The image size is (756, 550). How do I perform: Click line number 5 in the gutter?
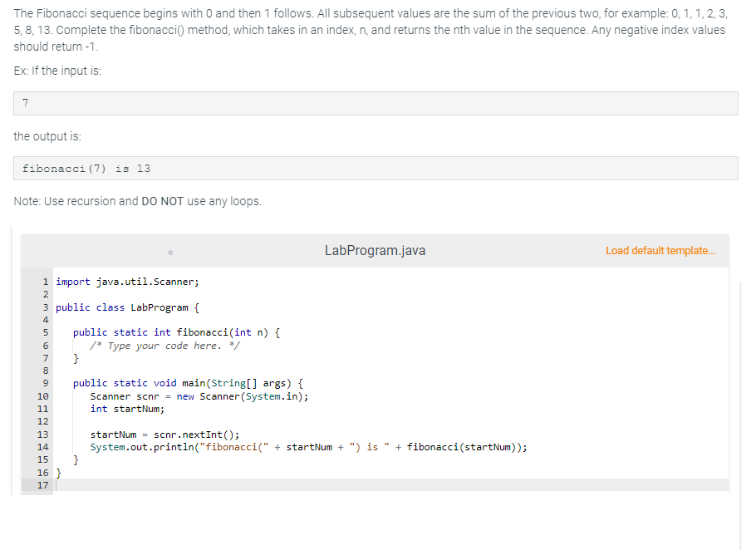coord(43,332)
